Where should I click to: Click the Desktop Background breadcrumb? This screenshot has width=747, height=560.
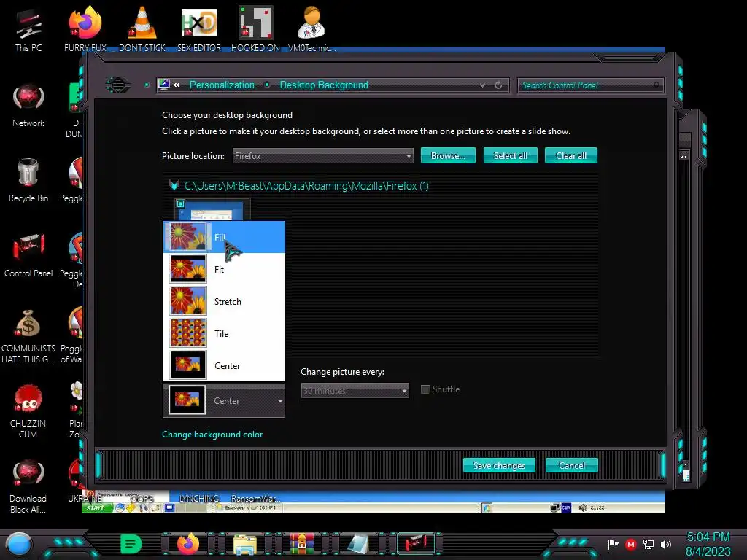coord(324,85)
